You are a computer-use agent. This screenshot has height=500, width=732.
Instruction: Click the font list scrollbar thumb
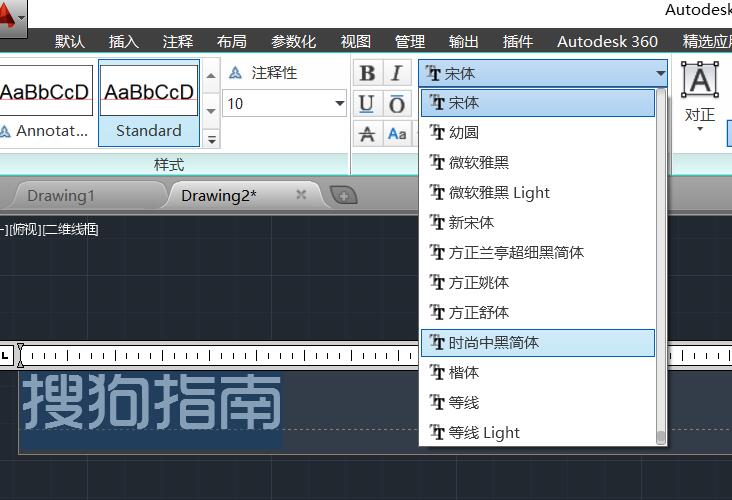click(x=661, y=437)
